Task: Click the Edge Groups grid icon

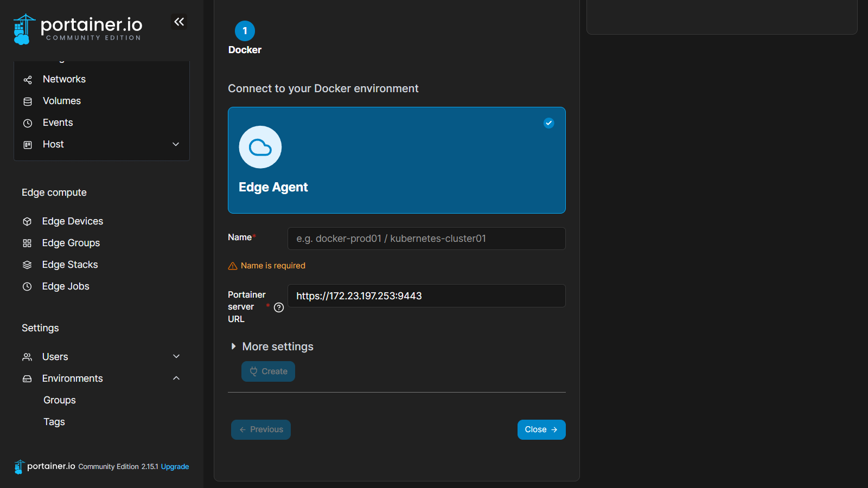Action: pyautogui.click(x=27, y=243)
